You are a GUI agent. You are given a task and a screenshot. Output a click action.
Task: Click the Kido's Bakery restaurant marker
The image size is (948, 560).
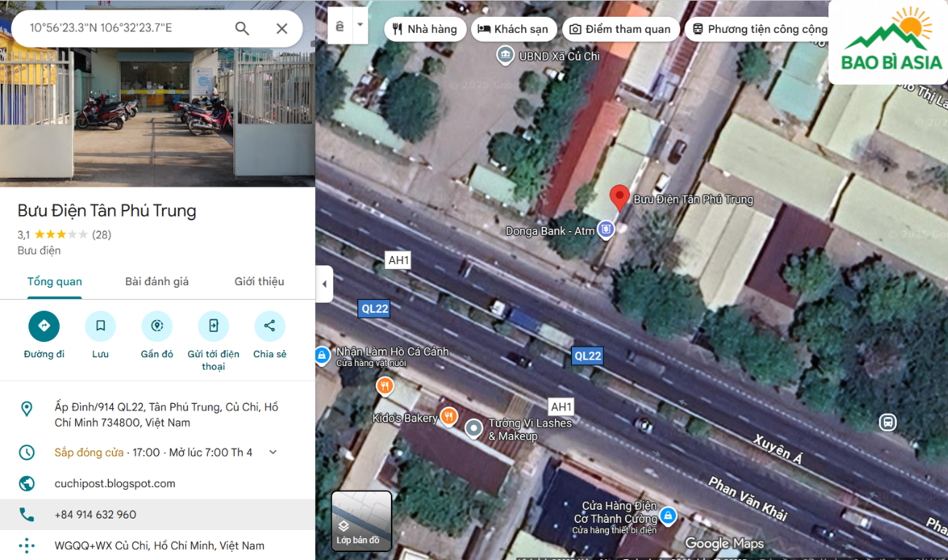448,417
